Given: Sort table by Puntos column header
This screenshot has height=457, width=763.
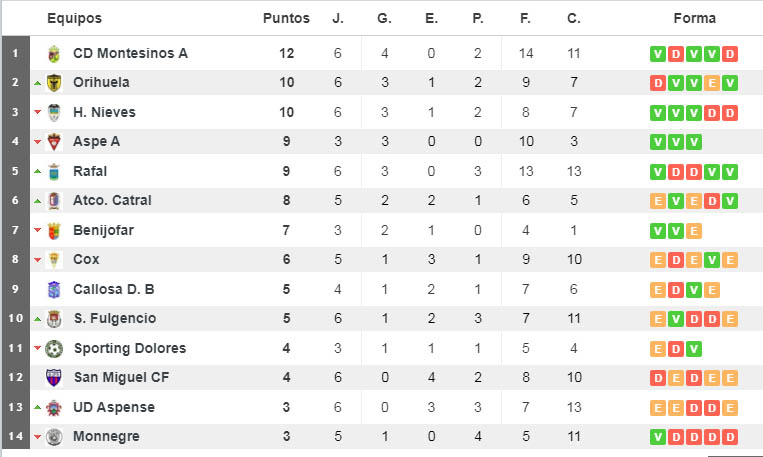Looking at the screenshot, I should click(x=286, y=18).
